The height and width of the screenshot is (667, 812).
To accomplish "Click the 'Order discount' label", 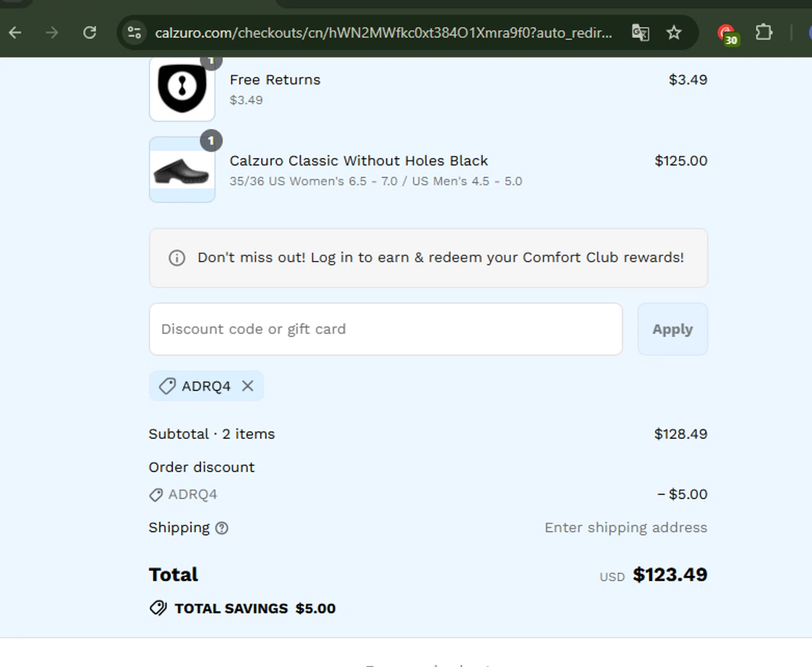I will tap(201, 467).
